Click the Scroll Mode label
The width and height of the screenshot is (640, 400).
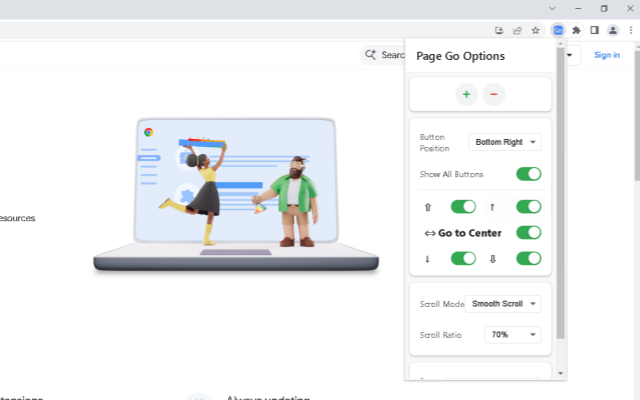coord(442,304)
